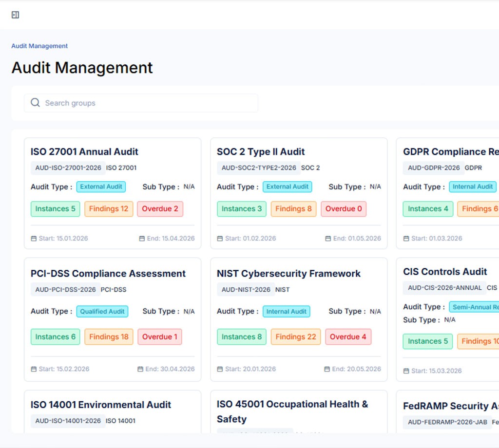Click Findings badge on CIS Controls card
The image size is (499, 448).
(478, 341)
